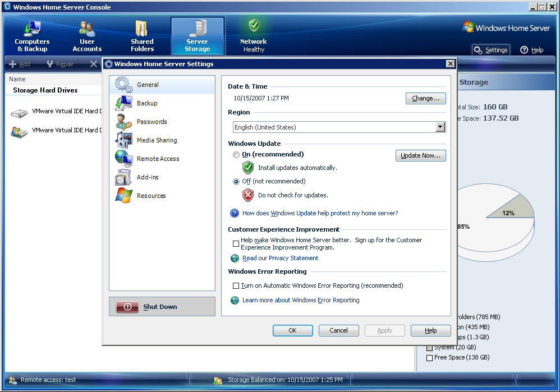Select the Passwords settings category

click(162, 122)
